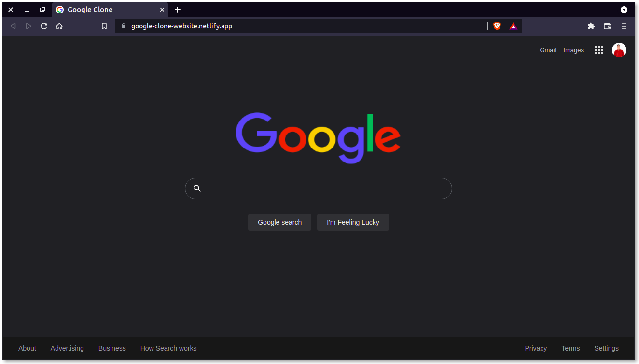Click the padlock site security icon
The image size is (639, 364).
[124, 26]
